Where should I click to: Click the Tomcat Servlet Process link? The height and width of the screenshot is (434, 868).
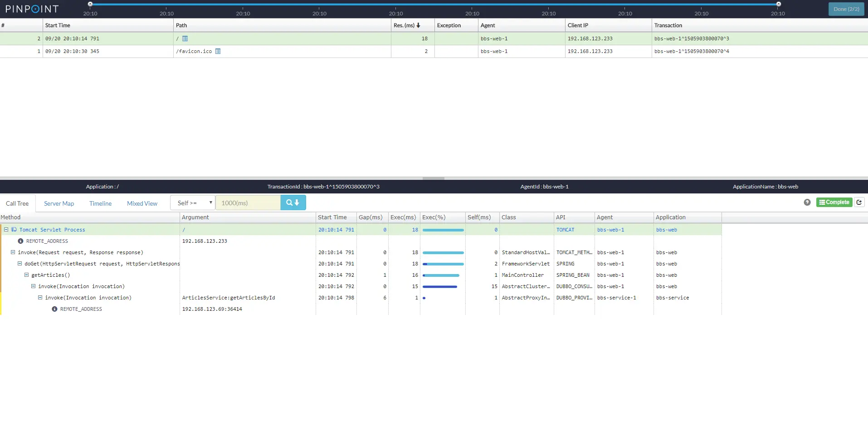coord(52,230)
